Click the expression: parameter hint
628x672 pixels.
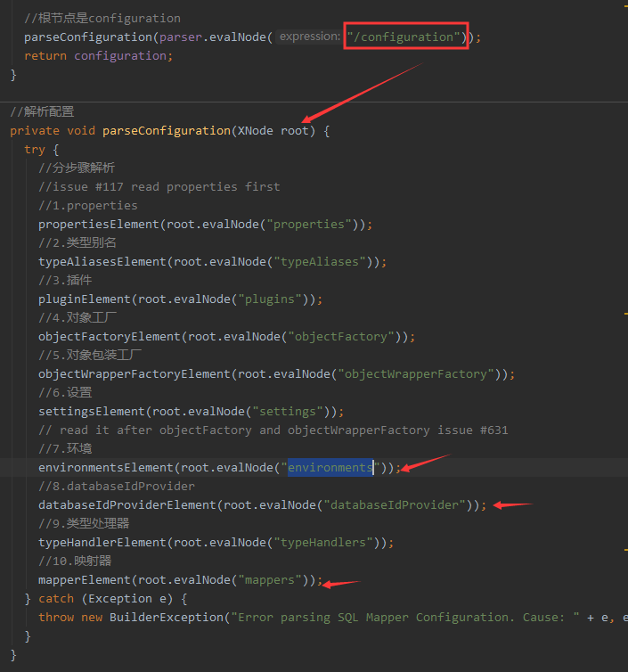click(x=310, y=37)
